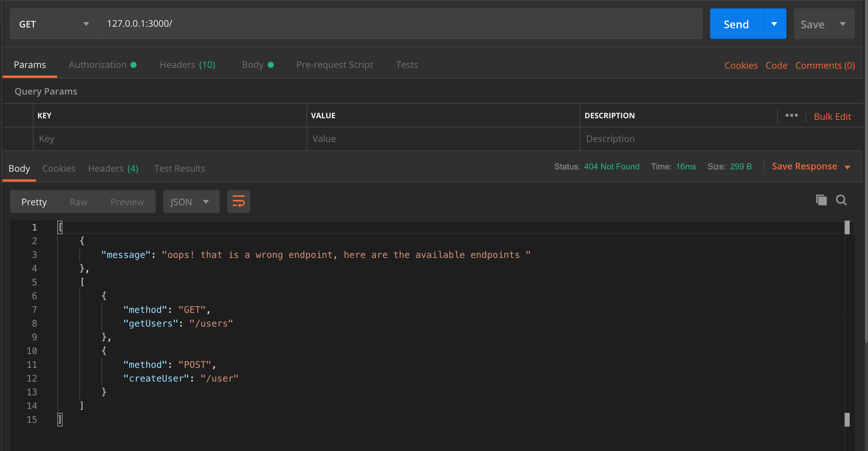Click the "/users" value in the response

coord(211,324)
